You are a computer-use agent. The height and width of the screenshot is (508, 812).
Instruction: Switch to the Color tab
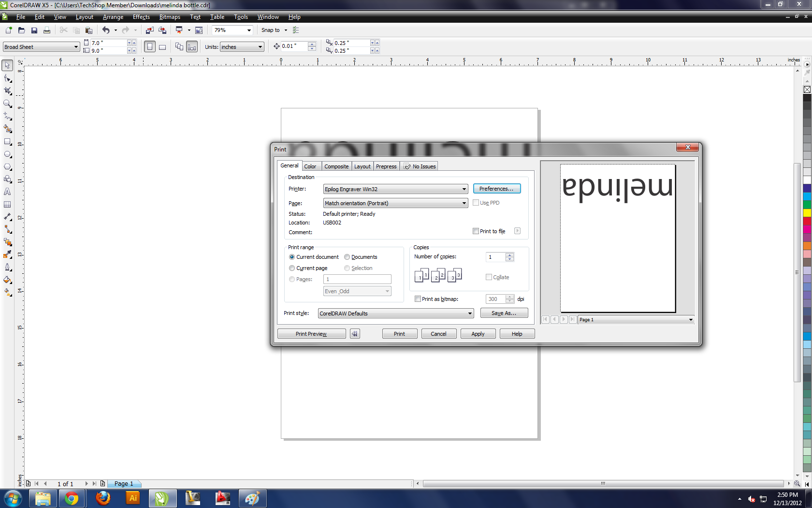pyautogui.click(x=310, y=166)
